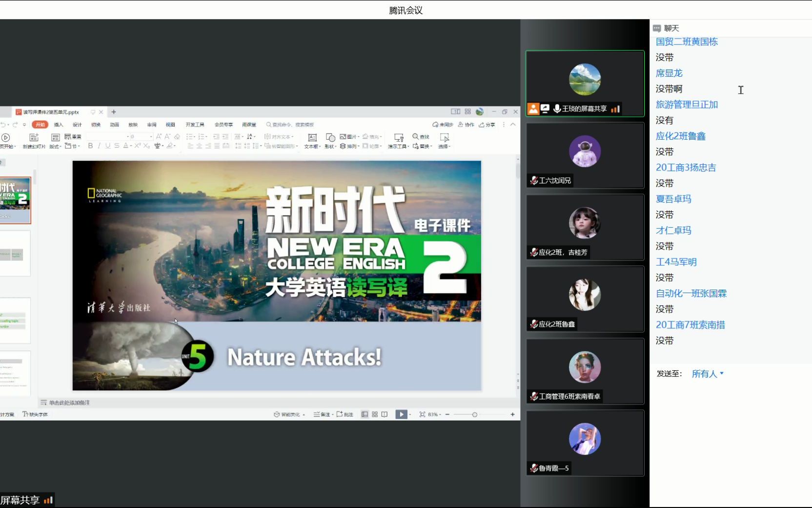Toggle bold formatting
The width and height of the screenshot is (812, 508).
tap(90, 146)
